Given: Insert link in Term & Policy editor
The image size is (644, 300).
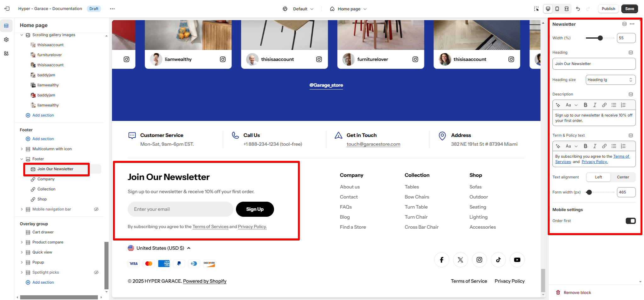Looking at the screenshot, I should point(604,146).
